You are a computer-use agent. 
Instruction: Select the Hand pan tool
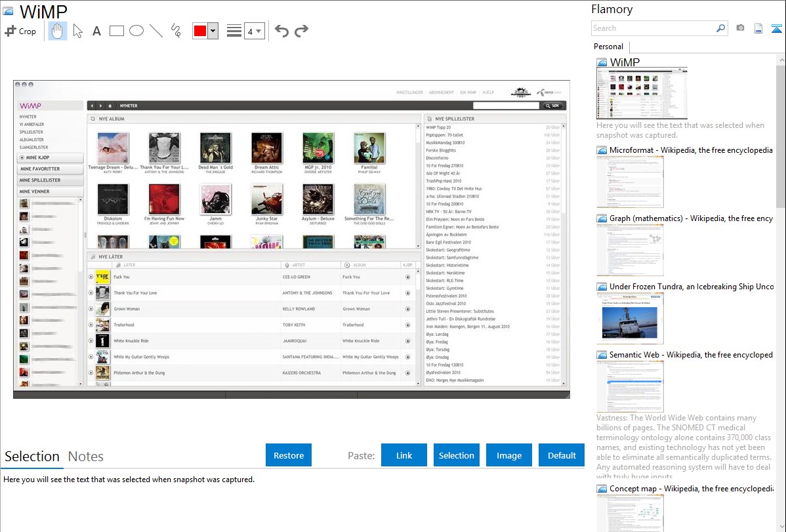coord(57,31)
